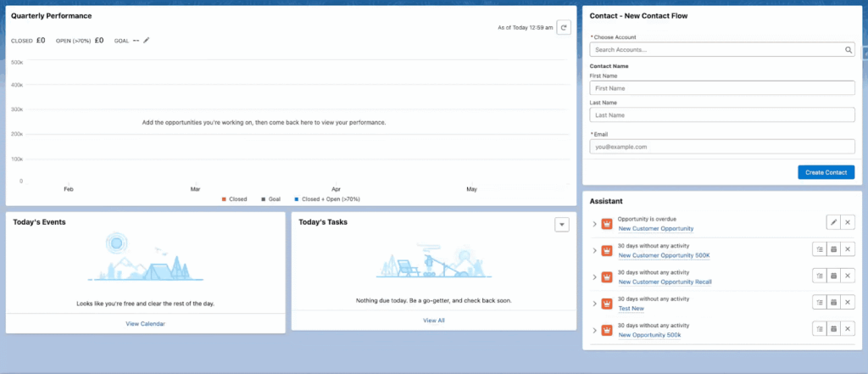Click the search icon in Choose Account
The width and height of the screenshot is (868, 374).
(848, 50)
